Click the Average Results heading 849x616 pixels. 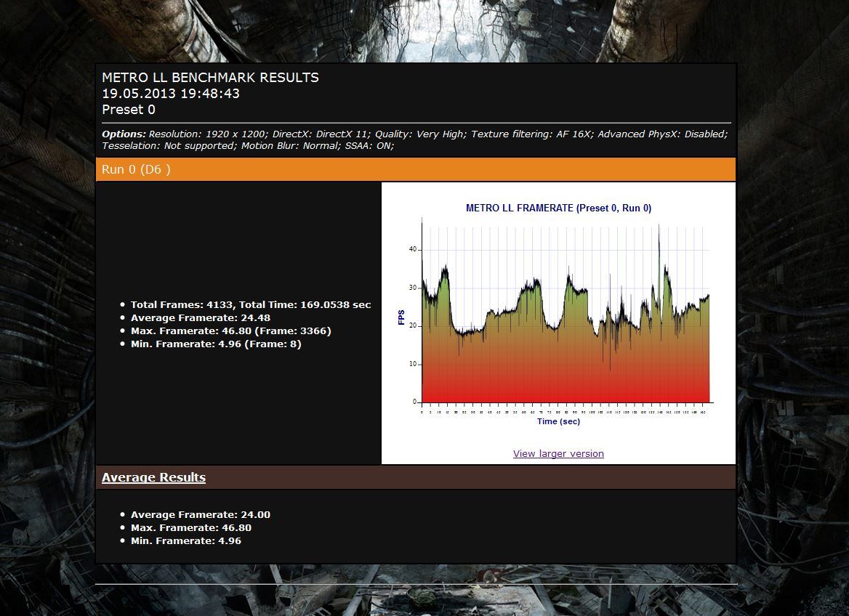(x=154, y=477)
